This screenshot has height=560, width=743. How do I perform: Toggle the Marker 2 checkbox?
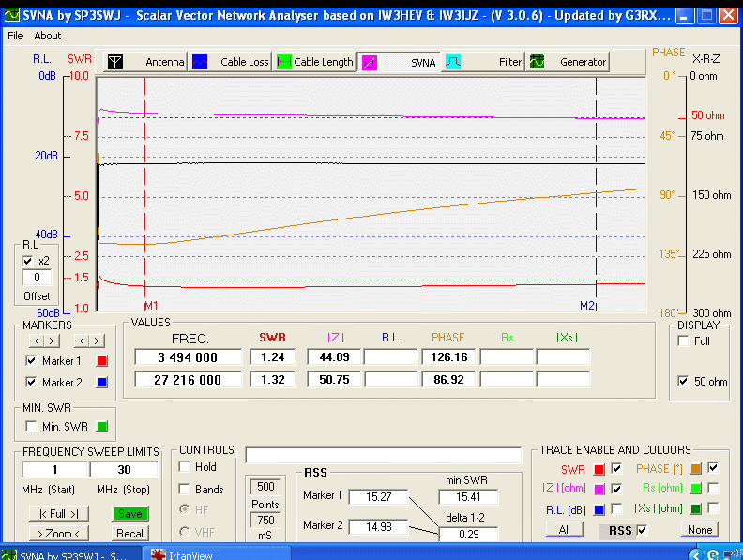click(32, 382)
